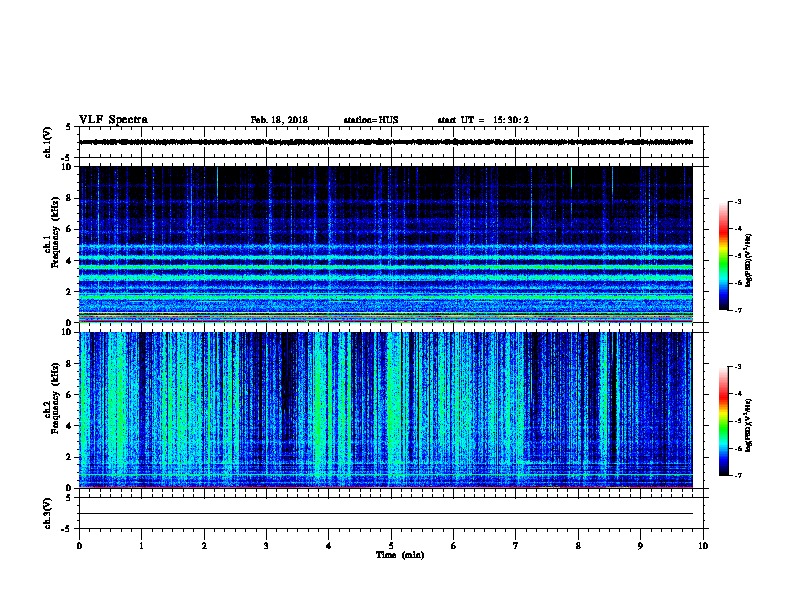Click the "ch.2 Frequency (kHz)" axis label

pos(52,398)
